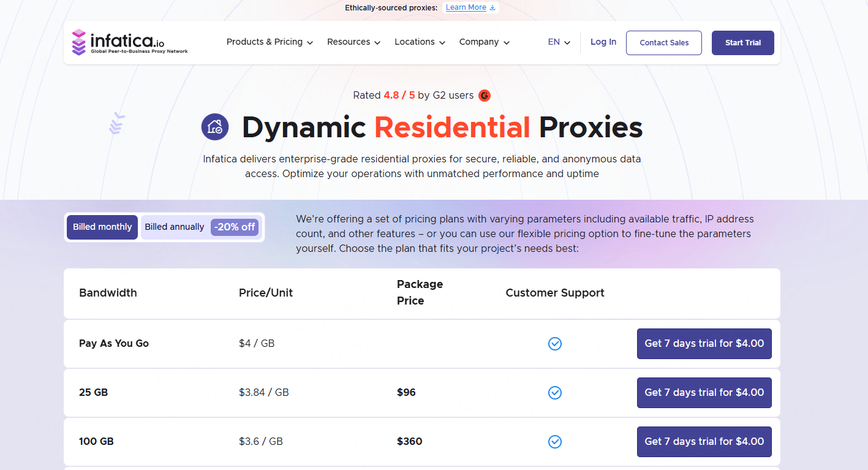Switch to Billed annually pricing
868x470 pixels.
pyautogui.click(x=175, y=227)
